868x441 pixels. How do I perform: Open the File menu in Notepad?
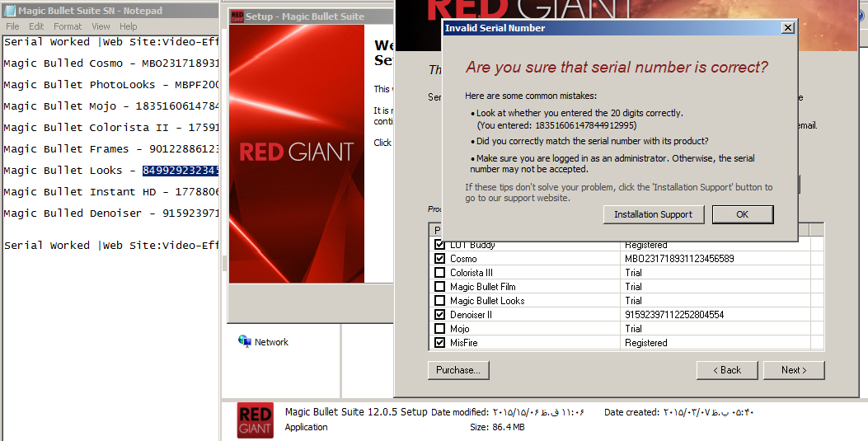pos(12,26)
